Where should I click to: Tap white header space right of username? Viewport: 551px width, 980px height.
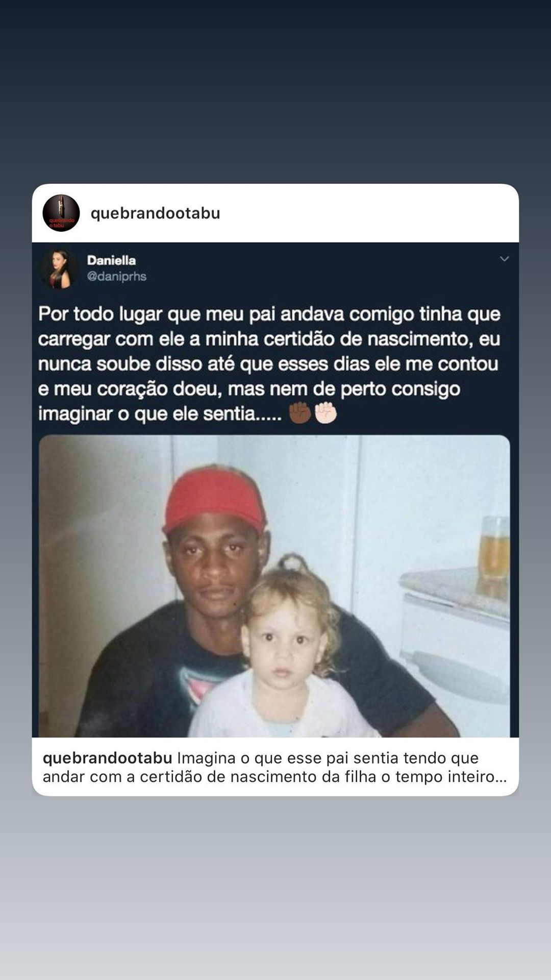click(367, 213)
